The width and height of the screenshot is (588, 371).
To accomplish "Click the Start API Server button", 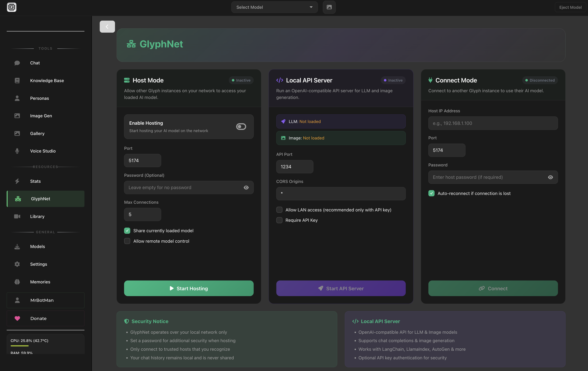I will [341, 288].
